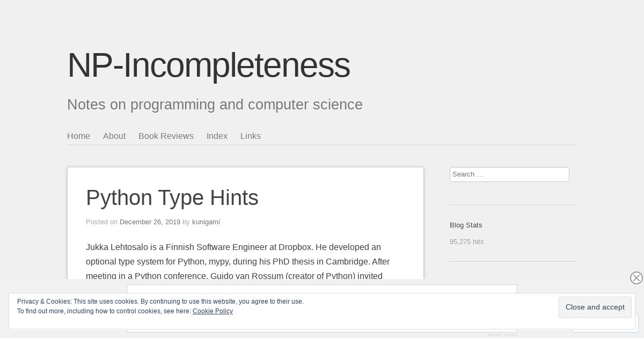Click the NP-Incompleteness site title
This screenshot has width=644, height=338.
[x=208, y=65]
